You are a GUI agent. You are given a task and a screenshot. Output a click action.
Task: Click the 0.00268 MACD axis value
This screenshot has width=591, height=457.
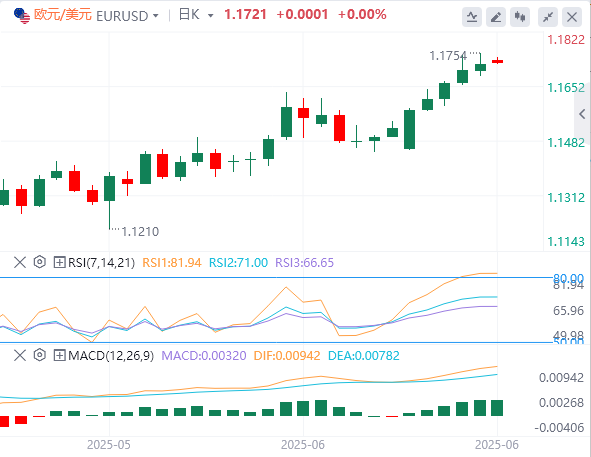562,403
